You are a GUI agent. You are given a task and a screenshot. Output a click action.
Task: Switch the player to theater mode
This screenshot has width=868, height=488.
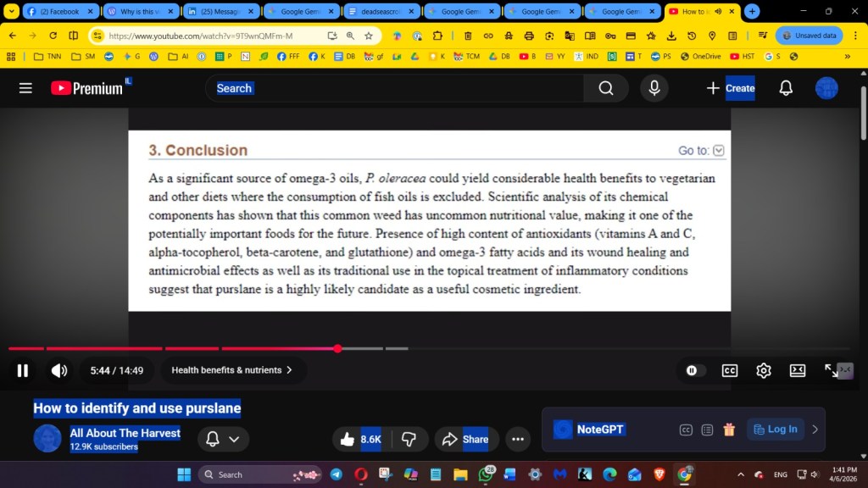click(x=798, y=370)
